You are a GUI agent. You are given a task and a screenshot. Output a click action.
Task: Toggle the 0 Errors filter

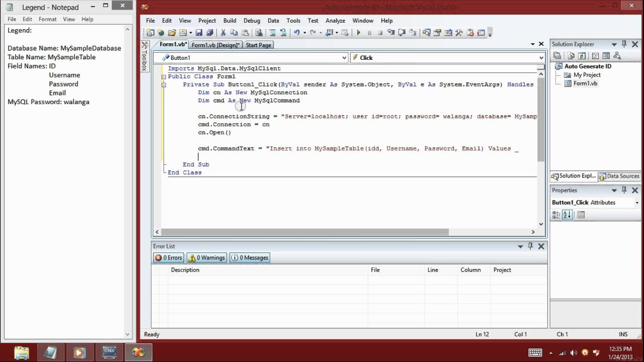click(x=169, y=258)
